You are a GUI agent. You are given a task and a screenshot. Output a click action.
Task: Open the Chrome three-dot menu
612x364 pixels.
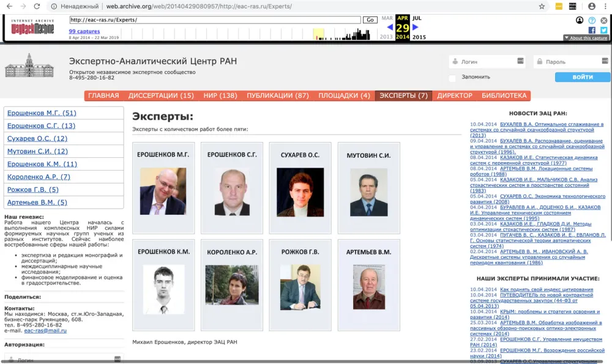tap(605, 6)
